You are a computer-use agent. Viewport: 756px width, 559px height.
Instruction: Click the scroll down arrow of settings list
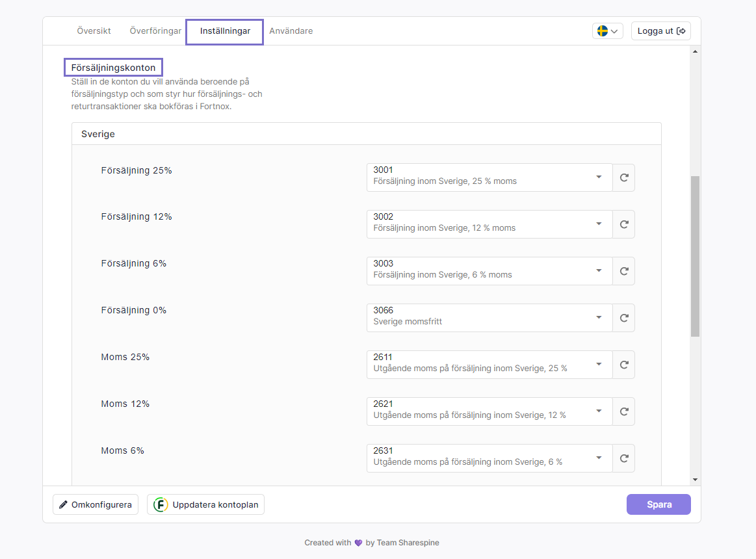click(x=695, y=480)
